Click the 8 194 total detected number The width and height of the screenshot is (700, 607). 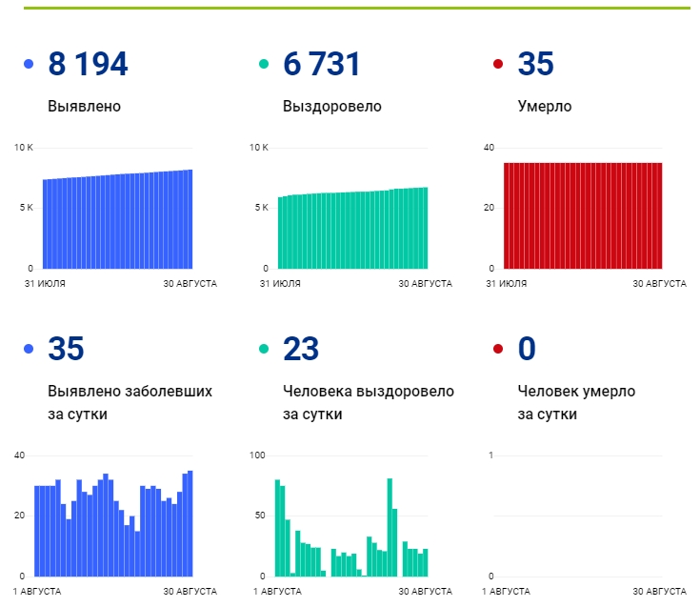[88, 64]
